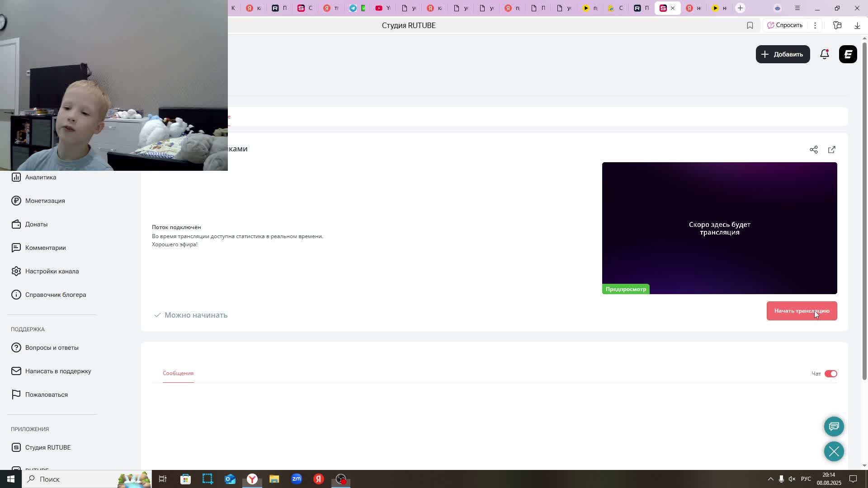Click the page vertical scrollbar

pos(864,208)
